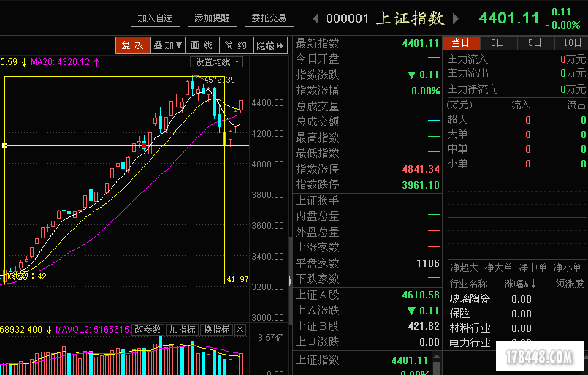Image resolution: width=588 pixels, height=375 pixels.
Task: Click the 41.97 range percentage label
Action: (x=237, y=279)
